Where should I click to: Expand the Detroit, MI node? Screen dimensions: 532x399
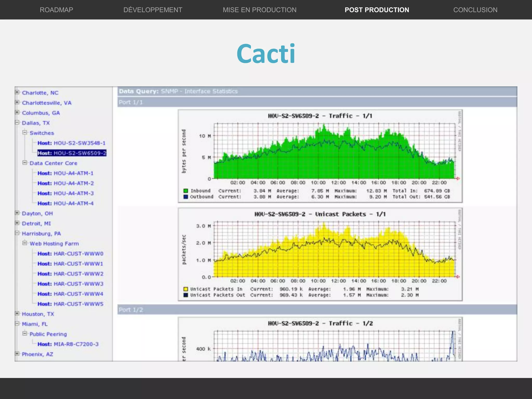coord(17,223)
